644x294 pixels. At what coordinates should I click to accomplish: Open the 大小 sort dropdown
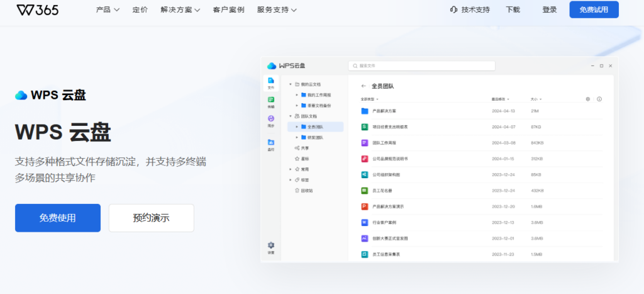(536, 99)
